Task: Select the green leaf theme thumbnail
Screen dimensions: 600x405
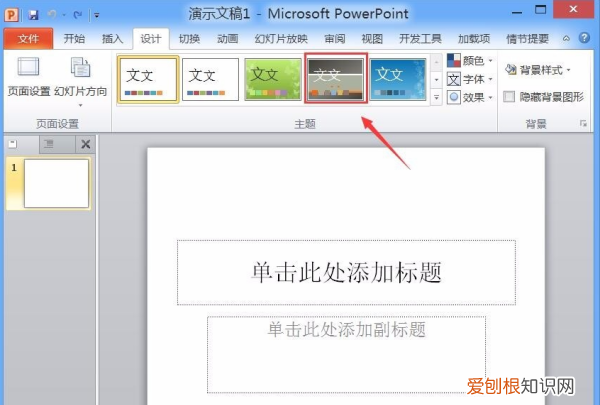Action: click(x=273, y=80)
